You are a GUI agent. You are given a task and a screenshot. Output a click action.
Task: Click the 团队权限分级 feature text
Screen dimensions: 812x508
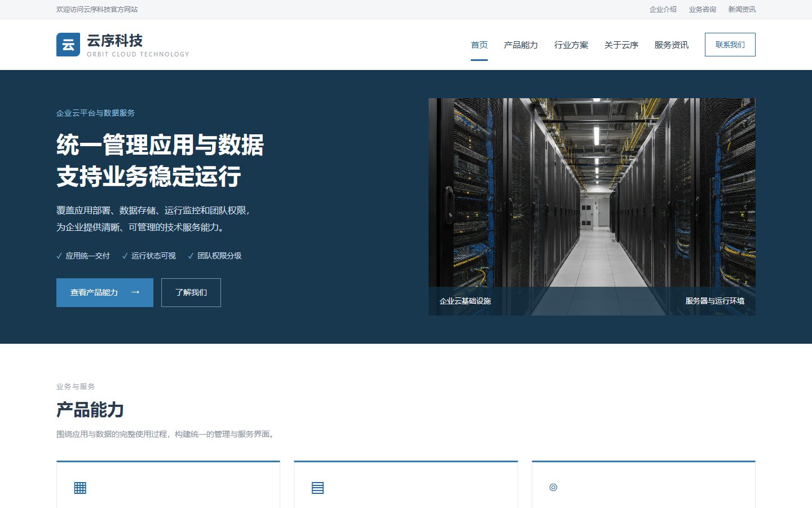click(x=219, y=256)
